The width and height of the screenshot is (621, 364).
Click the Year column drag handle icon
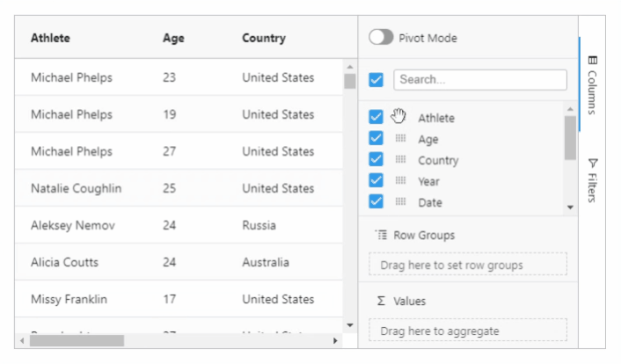[400, 181]
